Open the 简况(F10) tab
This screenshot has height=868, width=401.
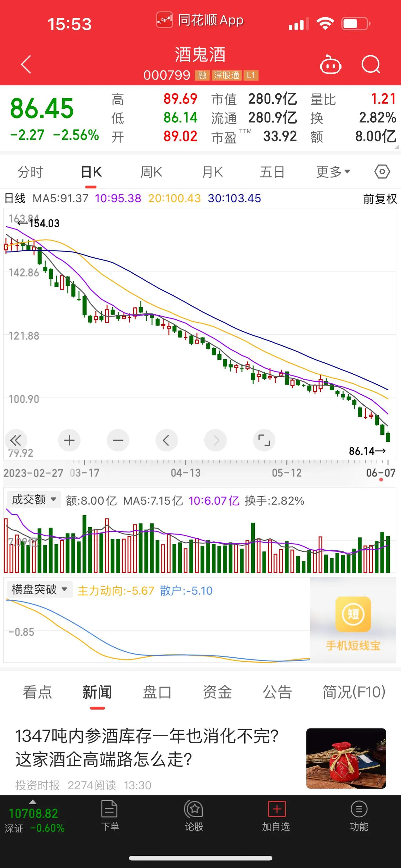(354, 692)
